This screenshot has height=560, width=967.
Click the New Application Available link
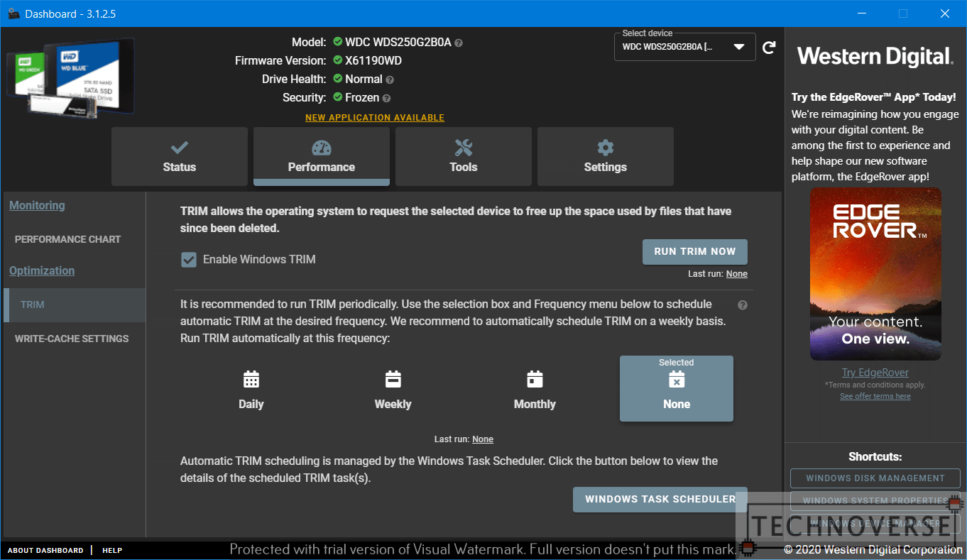point(375,118)
